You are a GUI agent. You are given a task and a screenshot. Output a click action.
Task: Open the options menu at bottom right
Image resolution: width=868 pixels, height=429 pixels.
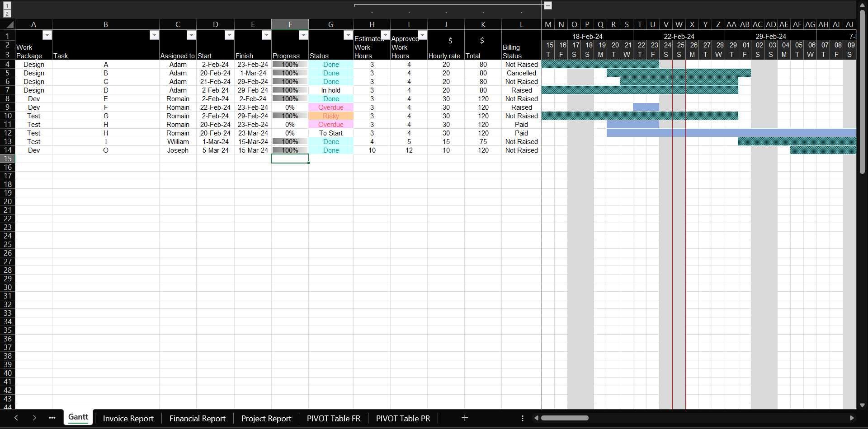click(x=523, y=419)
